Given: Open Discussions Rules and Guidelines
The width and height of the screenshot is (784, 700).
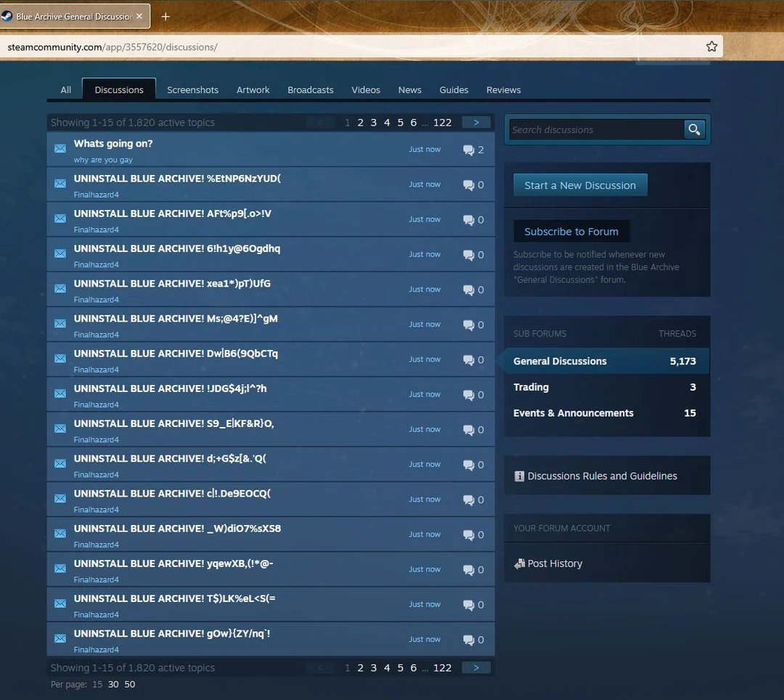Looking at the screenshot, I should pos(602,476).
